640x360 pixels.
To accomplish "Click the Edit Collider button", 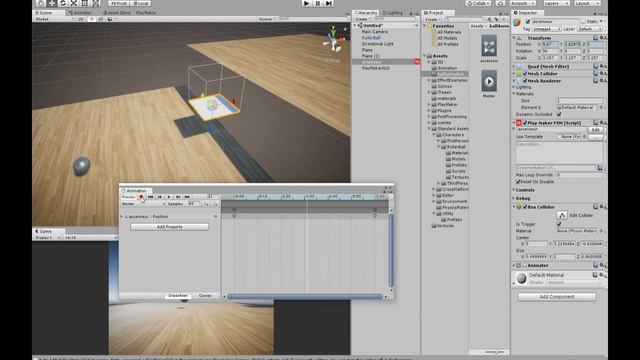I will 562,215.
